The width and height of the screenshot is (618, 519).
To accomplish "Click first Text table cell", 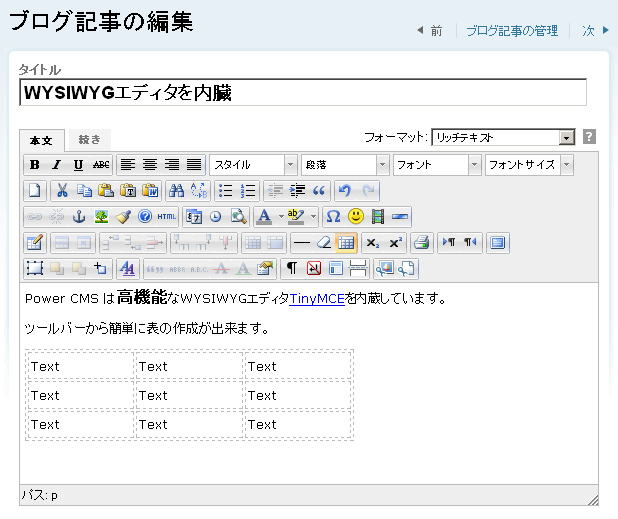I will pyautogui.click(x=81, y=366).
